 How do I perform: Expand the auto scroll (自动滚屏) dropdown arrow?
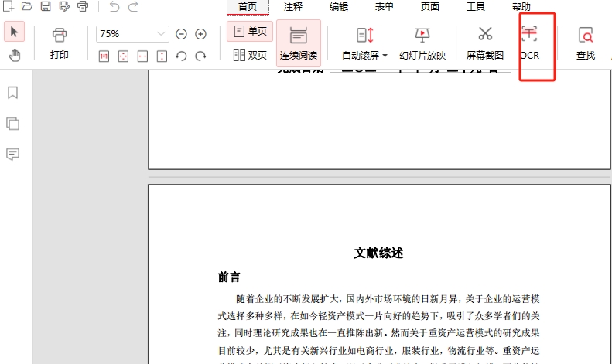point(385,56)
